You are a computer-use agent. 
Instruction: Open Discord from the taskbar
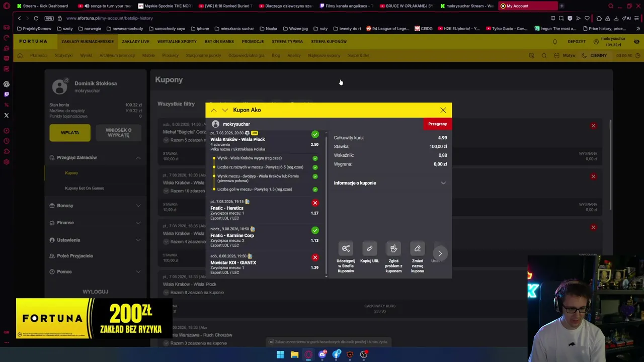pyautogui.click(x=323, y=354)
